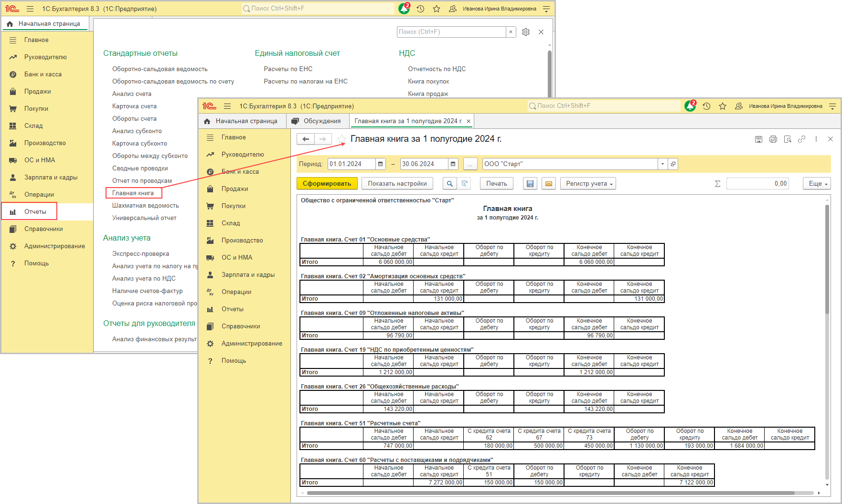
Task: Click the preview icon at the report header right
Action: tap(788, 139)
